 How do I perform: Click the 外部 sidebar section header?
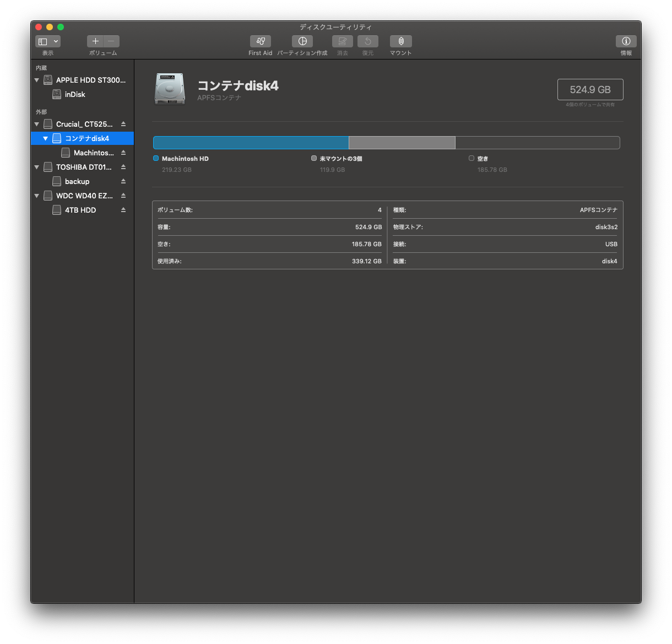click(41, 112)
